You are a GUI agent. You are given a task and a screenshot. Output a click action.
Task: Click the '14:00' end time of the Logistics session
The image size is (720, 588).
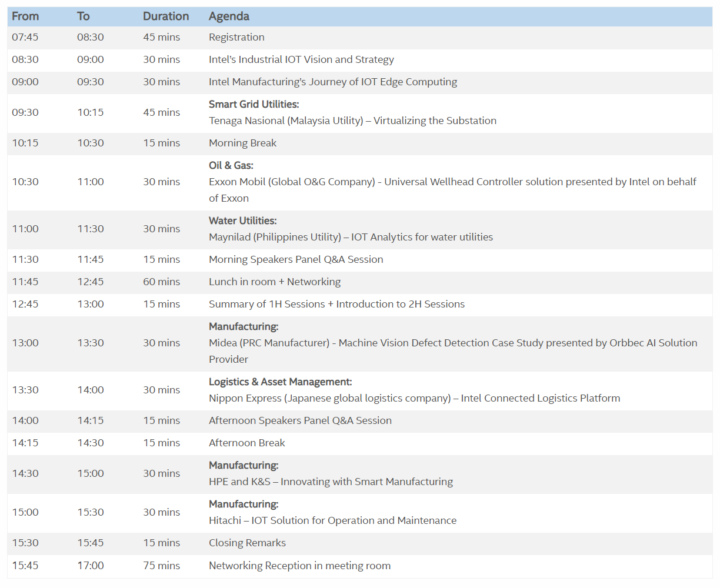[x=91, y=390]
